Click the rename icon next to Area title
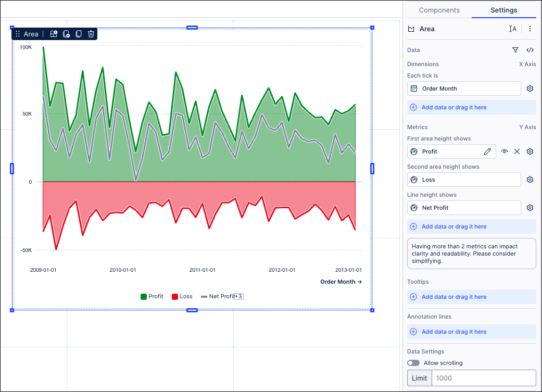This screenshot has width=542, height=392. coord(513,29)
